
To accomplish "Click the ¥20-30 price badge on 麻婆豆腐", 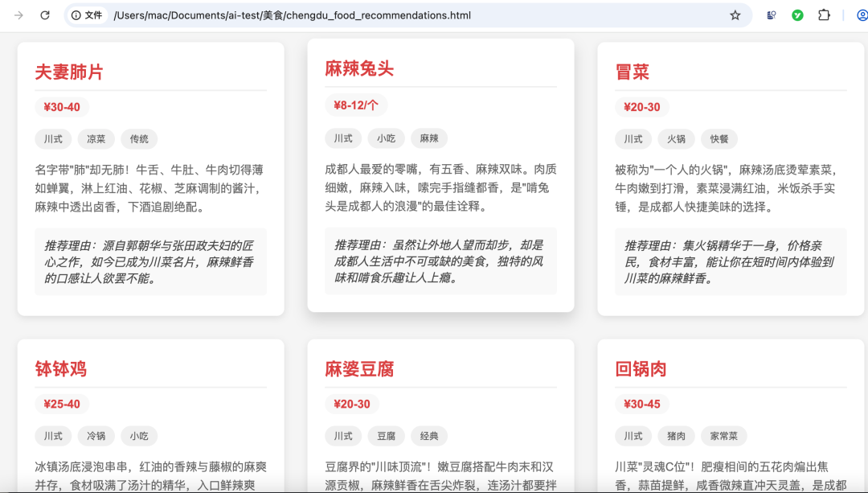I will coord(352,404).
